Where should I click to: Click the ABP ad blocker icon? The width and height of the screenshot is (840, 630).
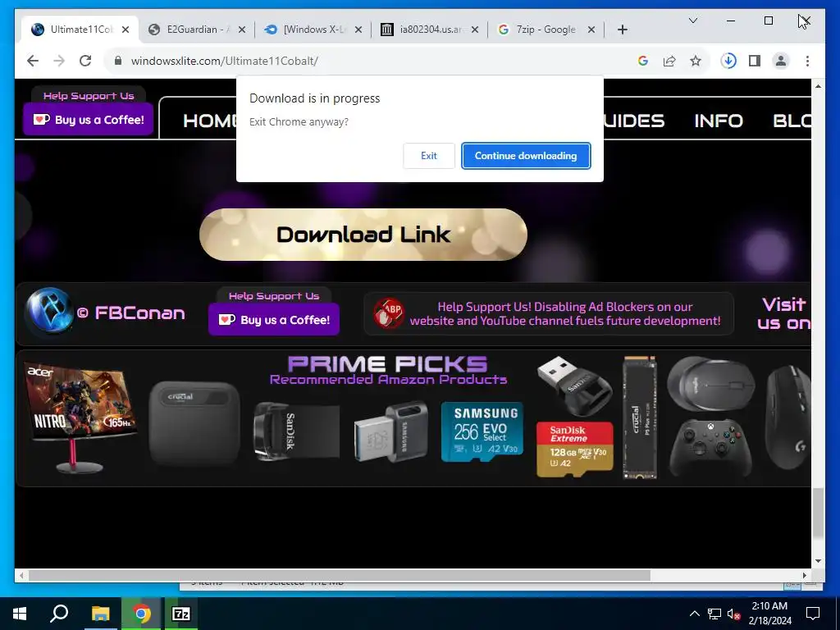tap(389, 313)
